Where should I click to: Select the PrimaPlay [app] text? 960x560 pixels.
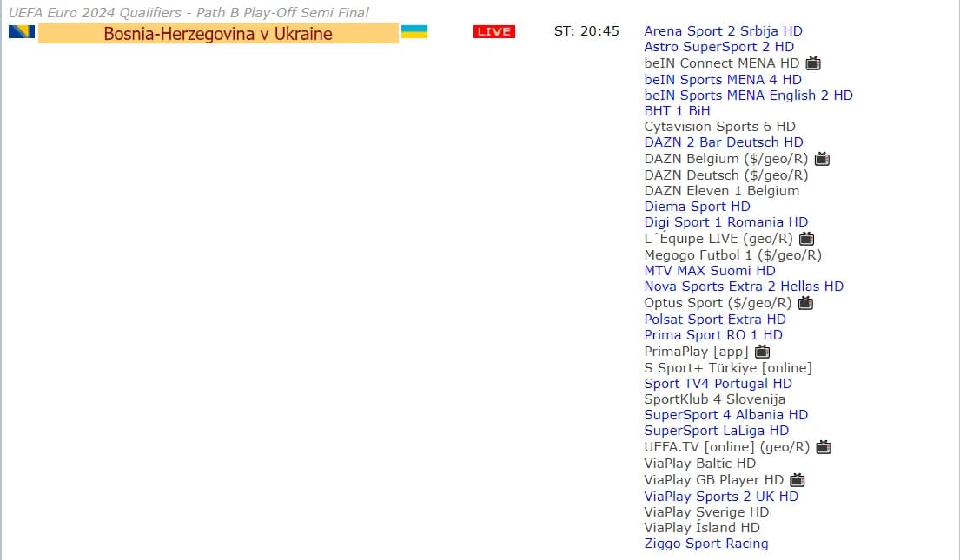tap(696, 352)
